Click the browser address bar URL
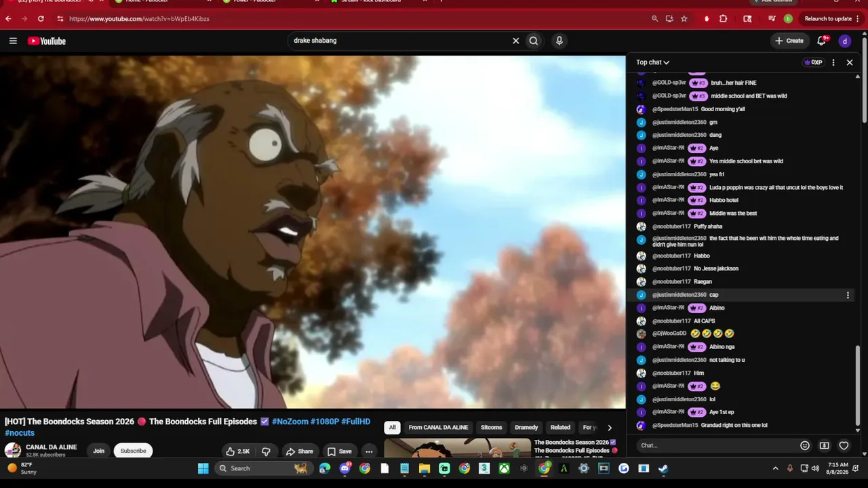Viewport: 868px width, 488px height. click(x=139, y=19)
